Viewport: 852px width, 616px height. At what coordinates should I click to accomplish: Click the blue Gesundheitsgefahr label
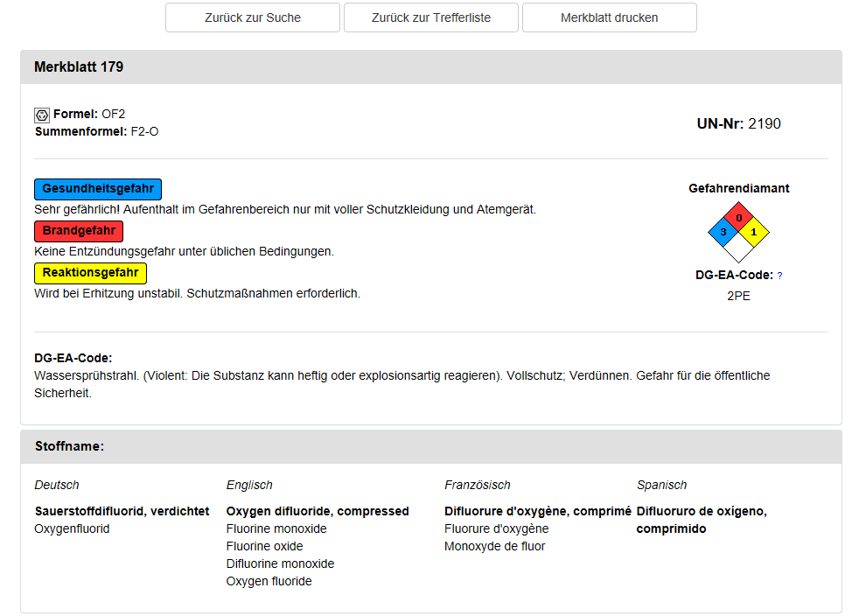pyautogui.click(x=98, y=189)
